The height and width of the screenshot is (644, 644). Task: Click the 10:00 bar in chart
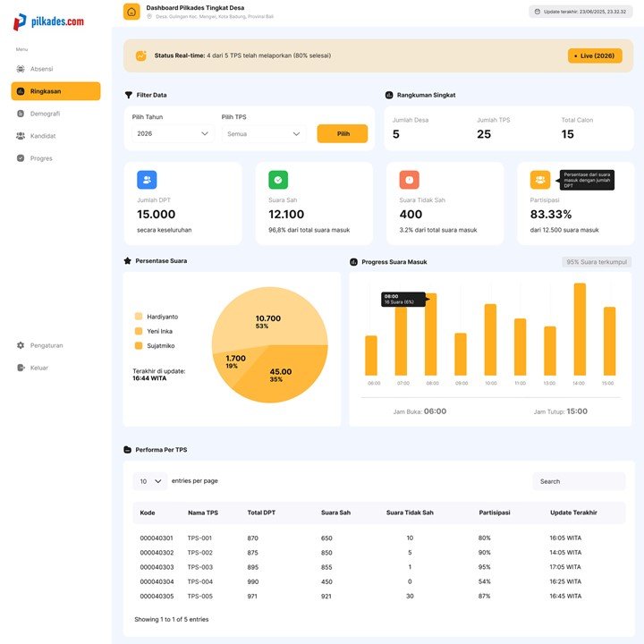pos(490,340)
